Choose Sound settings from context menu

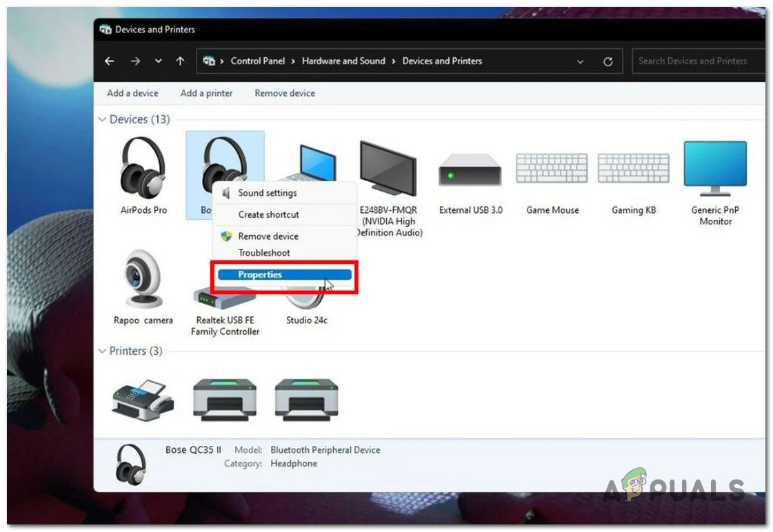(x=268, y=193)
